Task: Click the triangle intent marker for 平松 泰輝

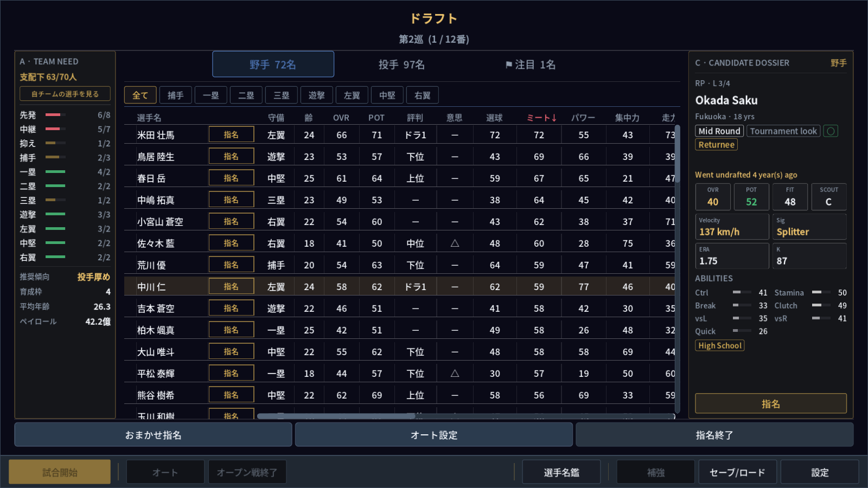Action: point(455,374)
